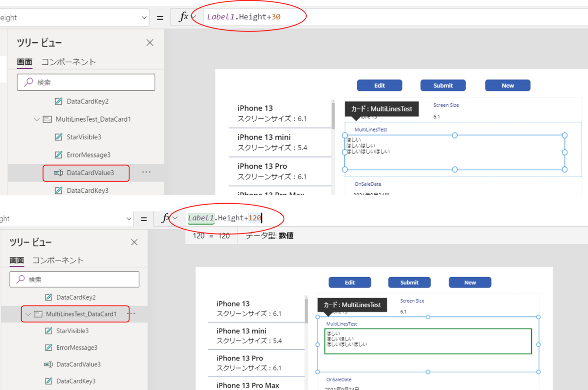Screen dimensions: 588x390
Task: Select ErrorMessage3 in the lower tree
Action: 76,348
